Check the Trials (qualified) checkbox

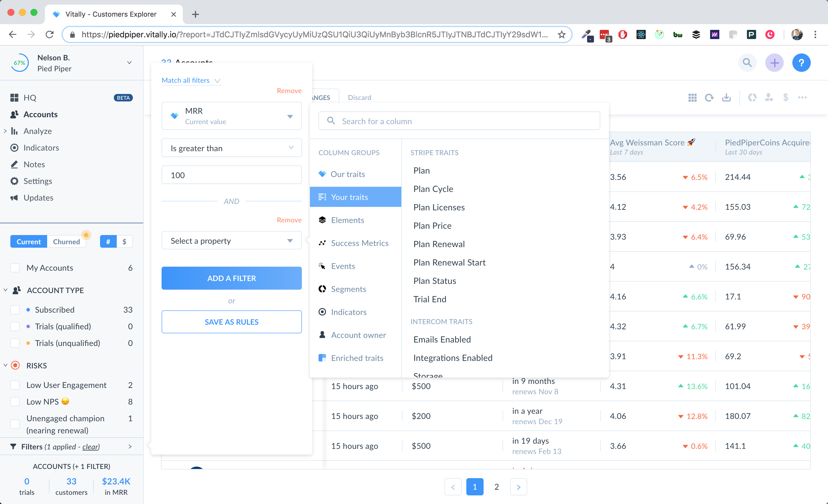(x=15, y=326)
